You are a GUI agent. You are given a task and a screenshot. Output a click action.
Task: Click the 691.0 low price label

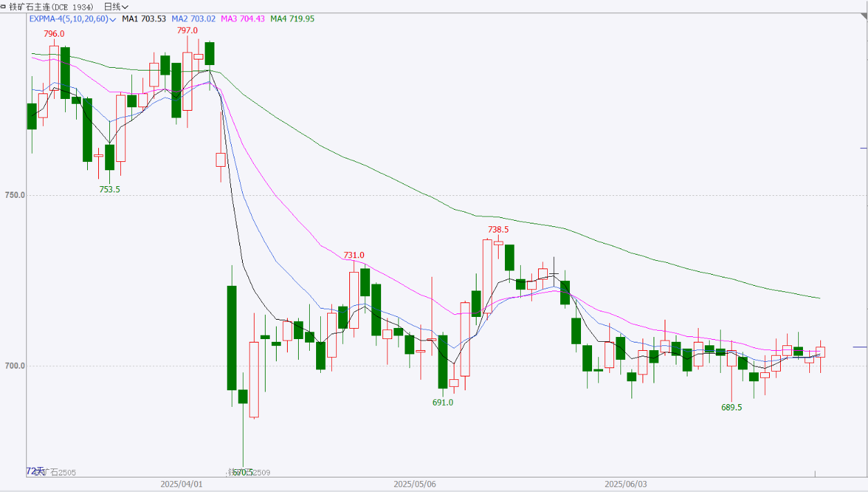[443, 402]
